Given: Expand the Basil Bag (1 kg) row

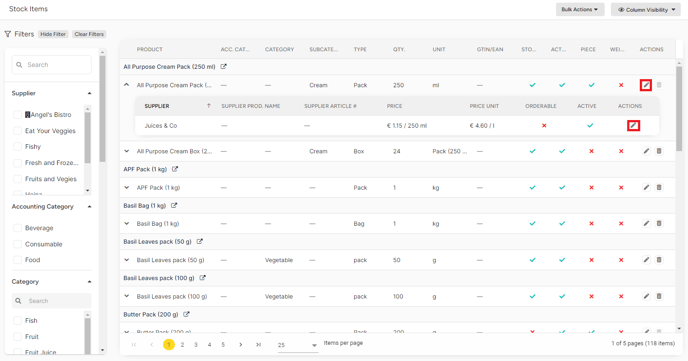Looking at the screenshot, I should [x=127, y=223].
